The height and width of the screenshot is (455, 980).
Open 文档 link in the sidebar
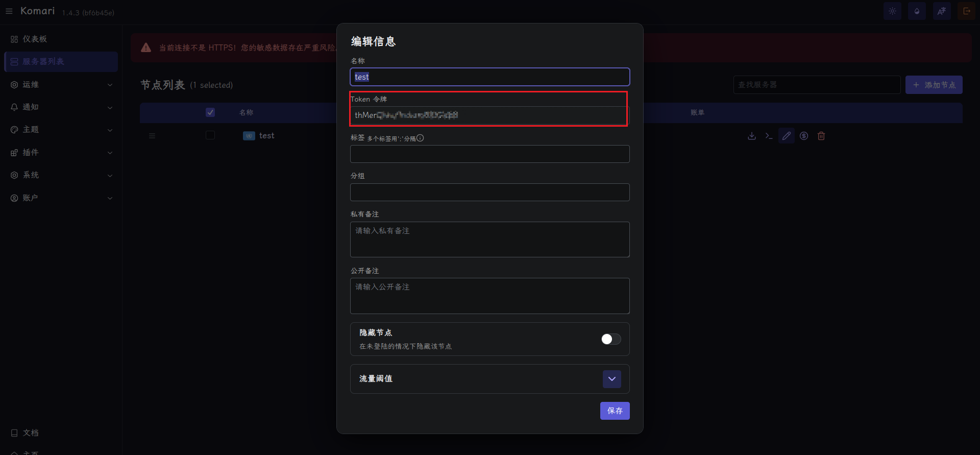coord(61,433)
